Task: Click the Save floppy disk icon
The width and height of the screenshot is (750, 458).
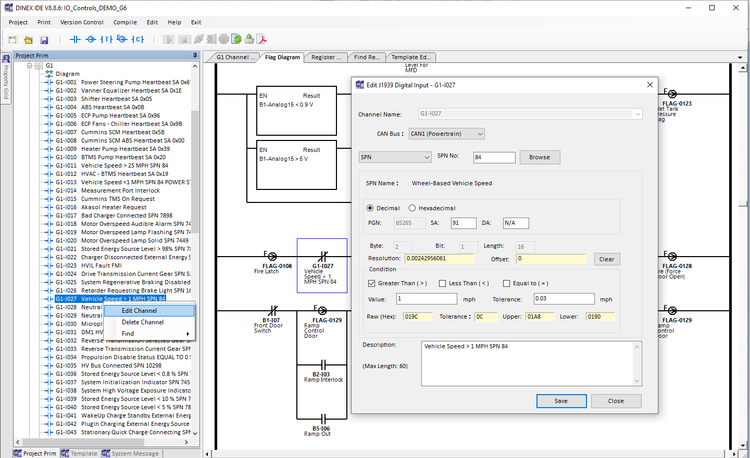Action: pos(44,40)
